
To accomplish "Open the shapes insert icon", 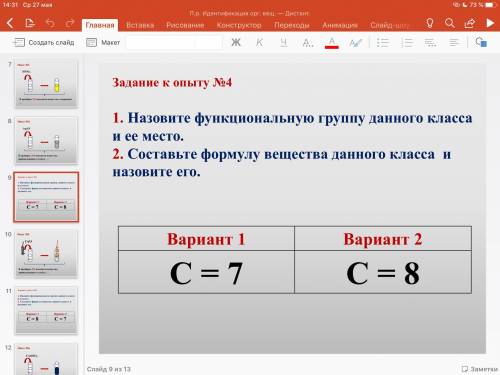I will tap(481, 42).
